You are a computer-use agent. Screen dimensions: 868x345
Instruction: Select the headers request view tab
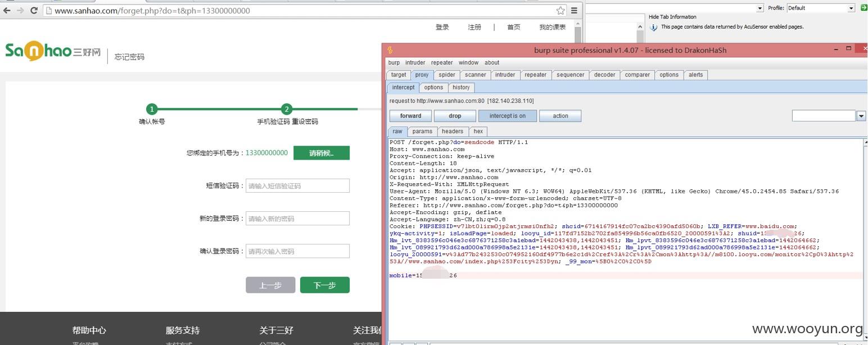(x=453, y=131)
